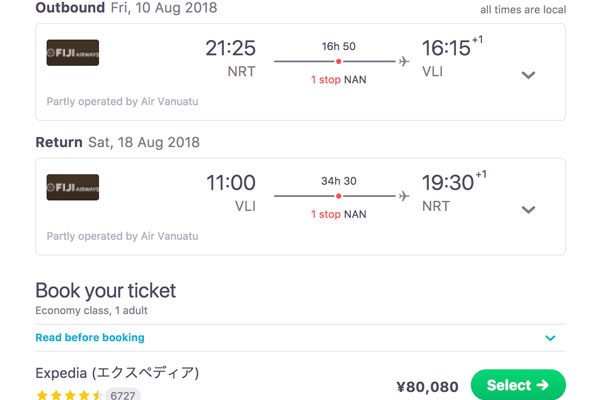Screen dimensions: 600x400
Task: Click the return red stopover dot
Action: point(339,196)
